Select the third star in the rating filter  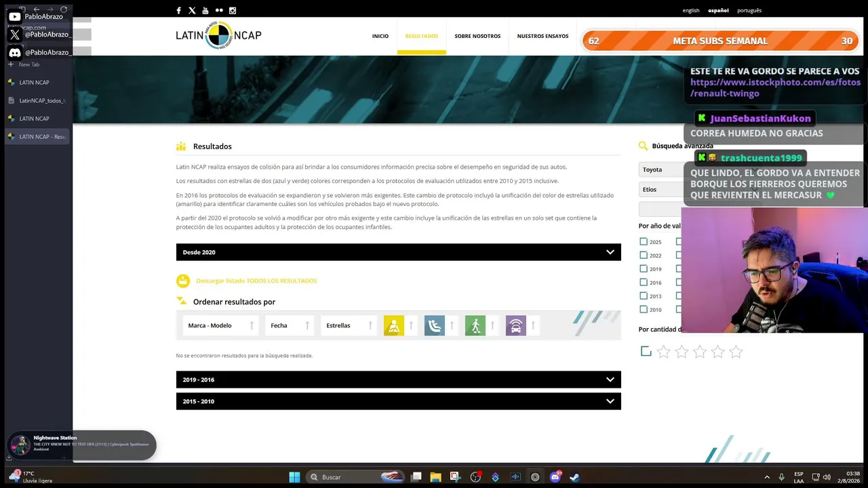700,352
